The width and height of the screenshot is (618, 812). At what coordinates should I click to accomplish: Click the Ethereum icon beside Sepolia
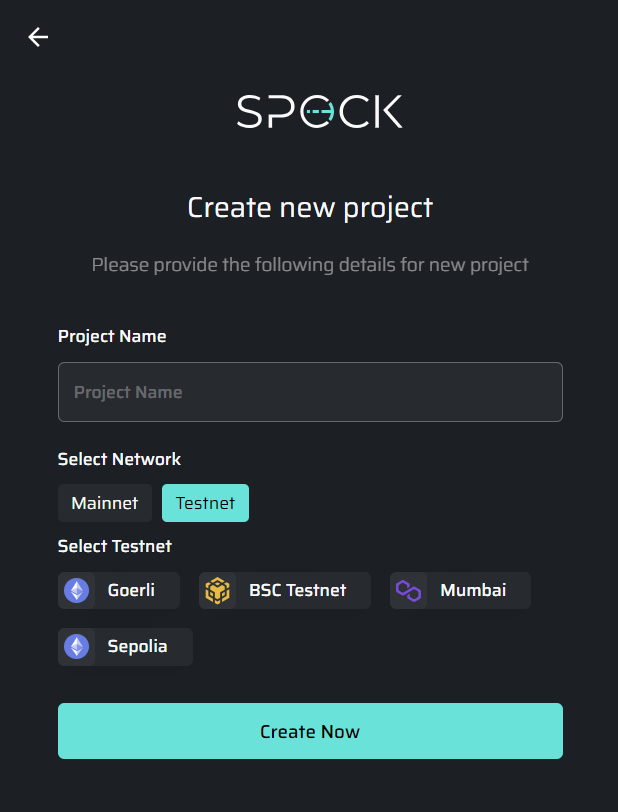click(x=77, y=647)
